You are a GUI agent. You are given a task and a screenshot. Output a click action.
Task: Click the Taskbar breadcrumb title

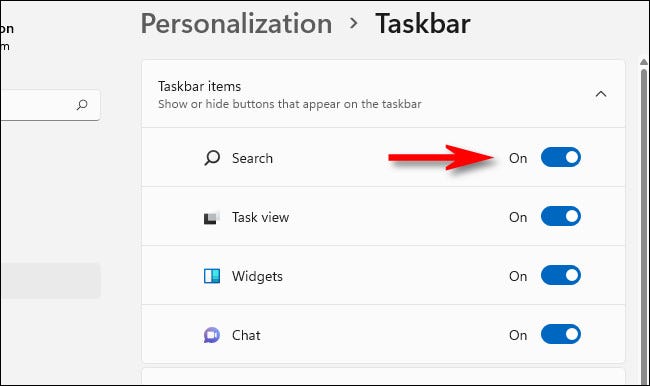coord(422,24)
